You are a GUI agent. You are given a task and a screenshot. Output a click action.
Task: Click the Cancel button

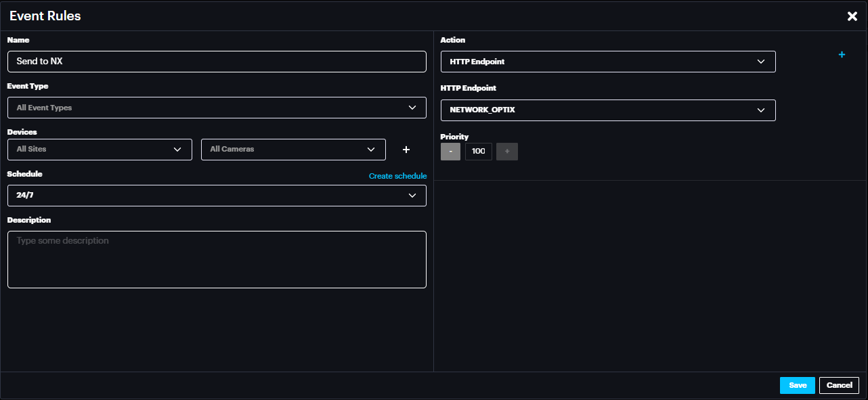839,385
